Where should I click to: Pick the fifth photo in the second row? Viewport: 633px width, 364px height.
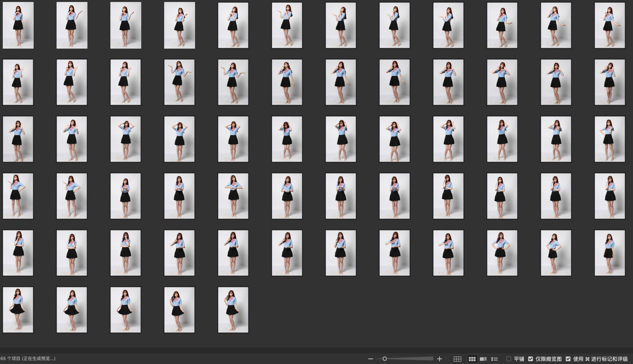233,82
